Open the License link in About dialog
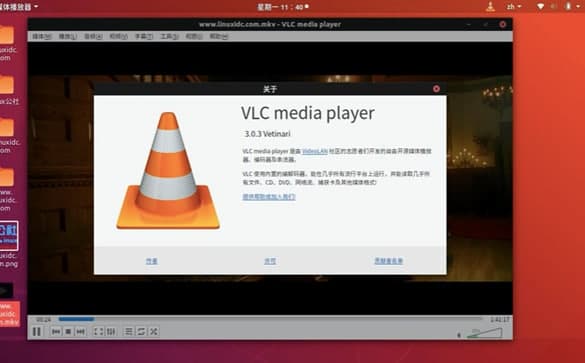Image resolution: width=585 pixels, height=363 pixels. 270,261
